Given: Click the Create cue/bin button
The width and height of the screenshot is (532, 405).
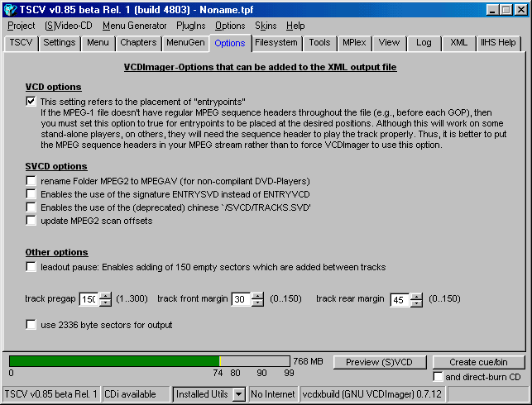Looking at the screenshot, I should (477, 362).
